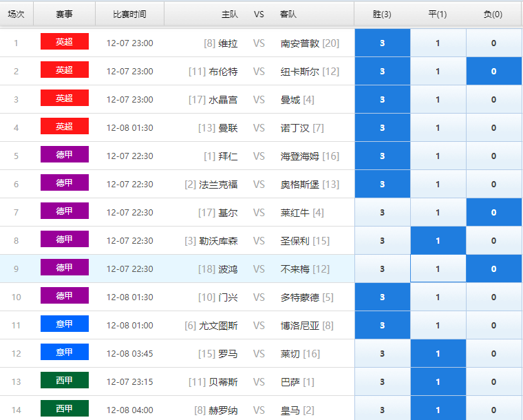Click the 赛事 column header
The height and width of the screenshot is (420, 523).
pyautogui.click(x=65, y=14)
